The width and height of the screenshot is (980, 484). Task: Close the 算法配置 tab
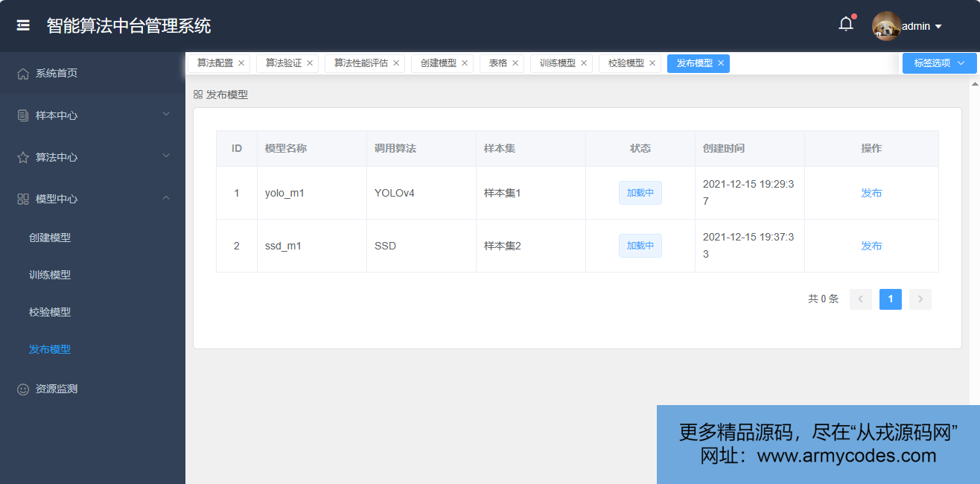(x=241, y=63)
